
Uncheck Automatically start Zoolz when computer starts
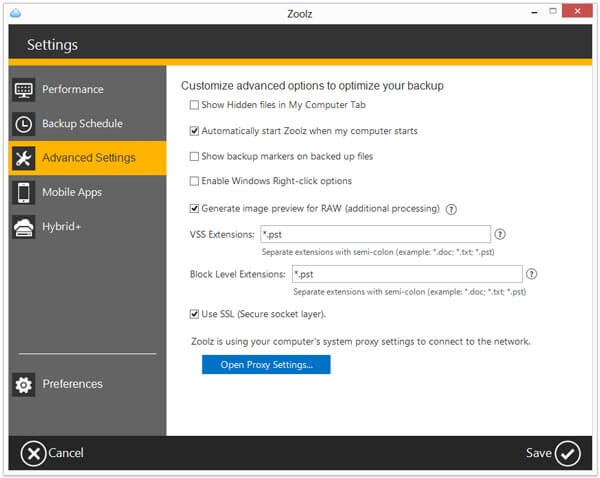tap(194, 131)
